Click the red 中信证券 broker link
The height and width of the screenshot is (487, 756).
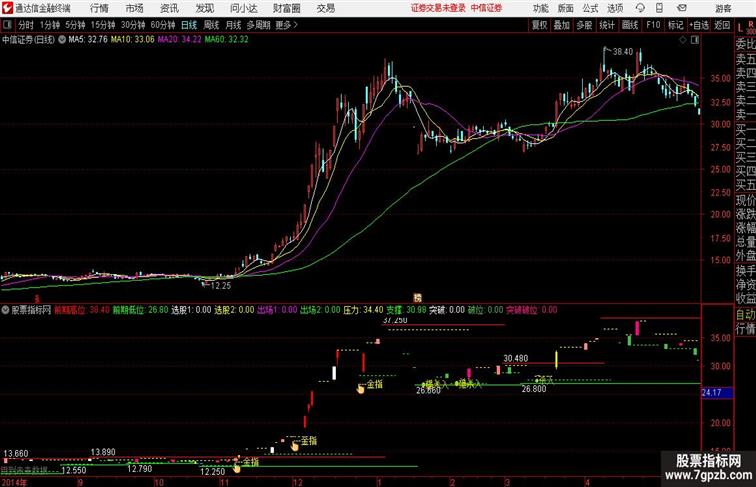486,8
